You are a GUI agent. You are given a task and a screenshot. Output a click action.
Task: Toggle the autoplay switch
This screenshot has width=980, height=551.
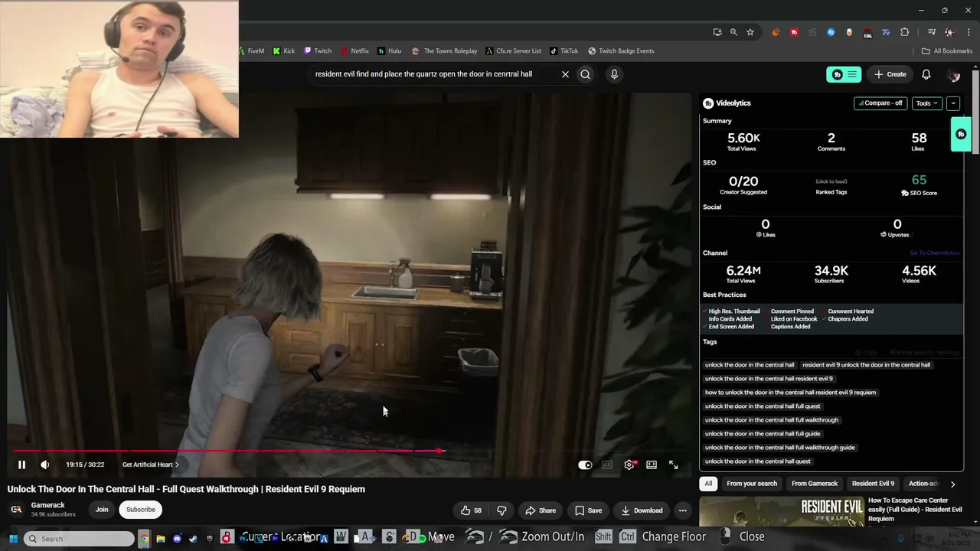click(585, 465)
